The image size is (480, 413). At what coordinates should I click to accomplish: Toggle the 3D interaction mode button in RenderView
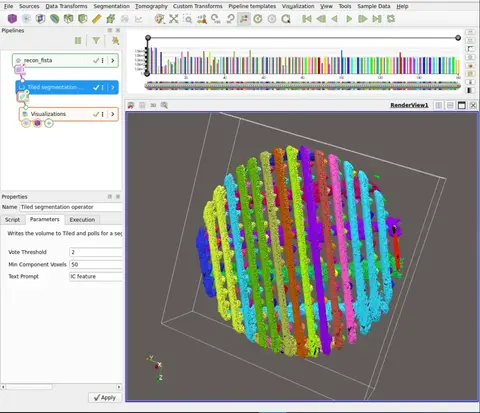[x=153, y=105]
